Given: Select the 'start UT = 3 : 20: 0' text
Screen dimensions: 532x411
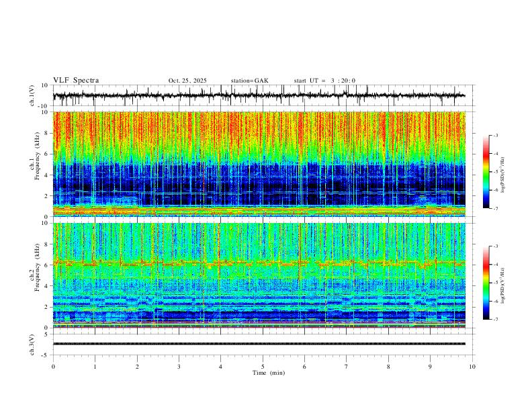Looking at the screenshot, I should [324, 81].
